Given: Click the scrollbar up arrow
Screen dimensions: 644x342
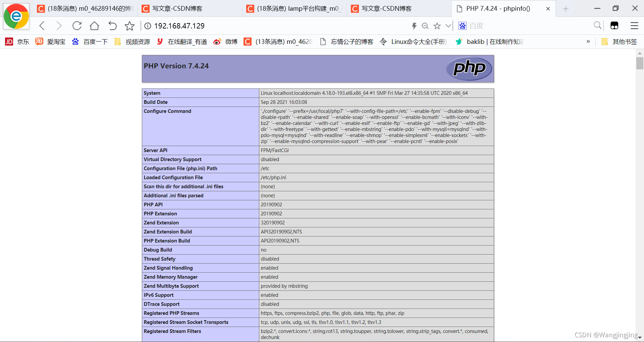Looking at the screenshot, I should pos(640,53).
